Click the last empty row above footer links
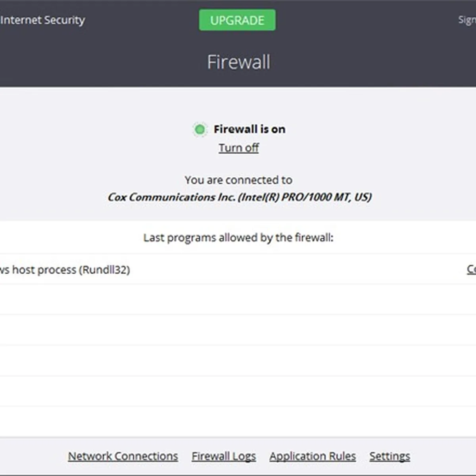 [x=238, y=422]
